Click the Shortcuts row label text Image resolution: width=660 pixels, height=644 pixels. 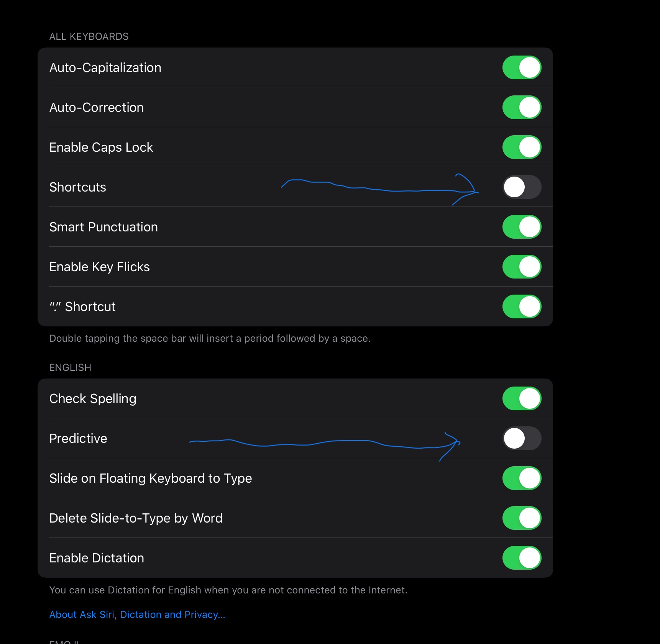coord(78,187)
